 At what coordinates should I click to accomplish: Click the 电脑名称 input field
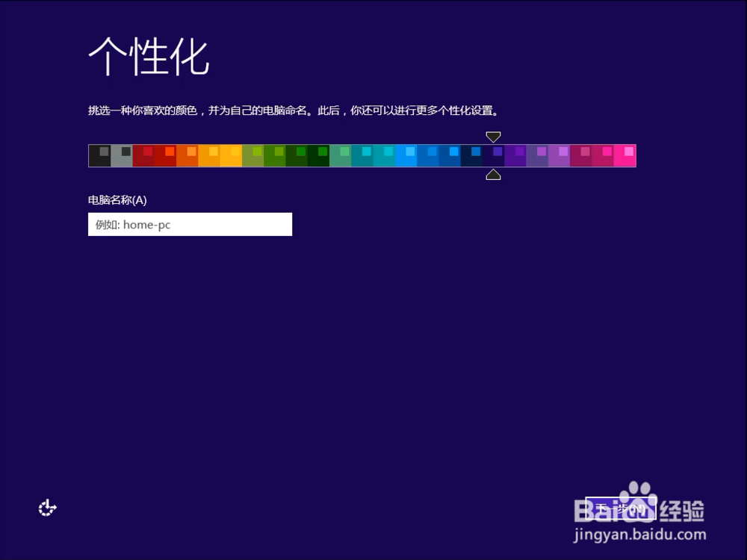click(x=190, y=224)
